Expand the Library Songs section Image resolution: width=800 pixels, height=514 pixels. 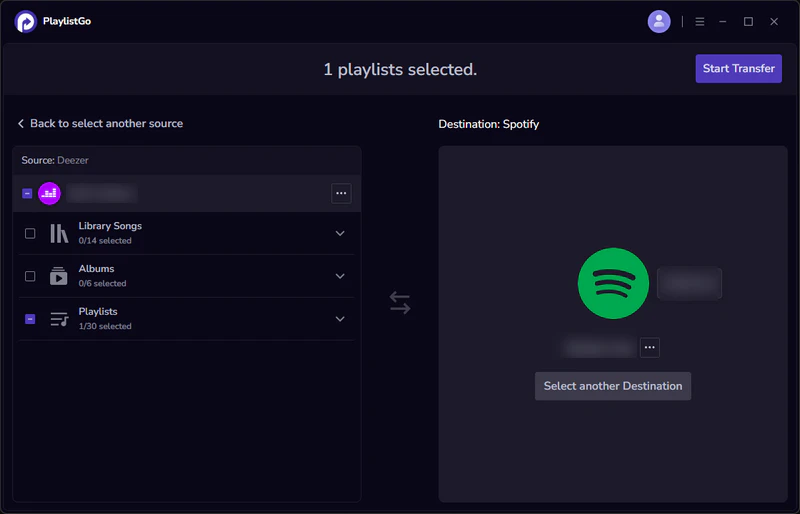[x=340, y=233]
